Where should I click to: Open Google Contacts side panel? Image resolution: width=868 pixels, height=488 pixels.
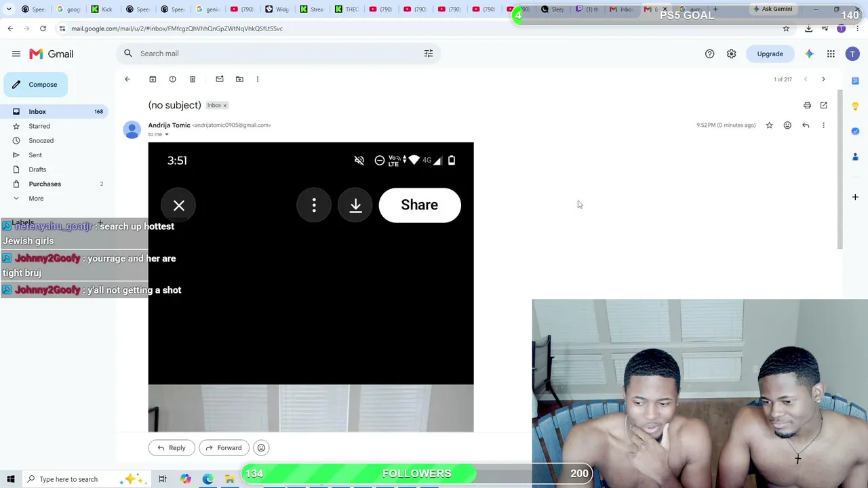coord(855,157)
